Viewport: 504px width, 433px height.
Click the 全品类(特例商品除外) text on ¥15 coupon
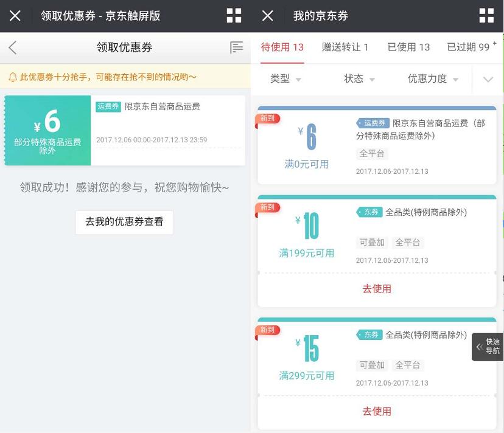[x=426, y=335]
